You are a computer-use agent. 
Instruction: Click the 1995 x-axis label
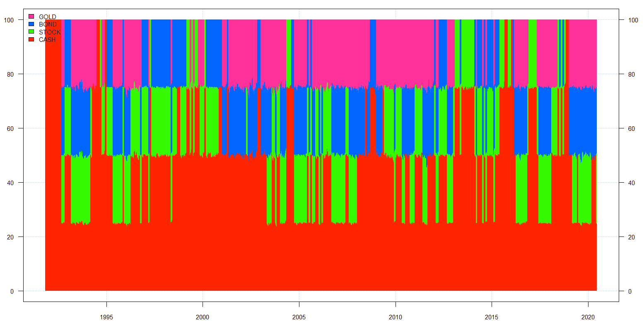[x=106, y=316]
